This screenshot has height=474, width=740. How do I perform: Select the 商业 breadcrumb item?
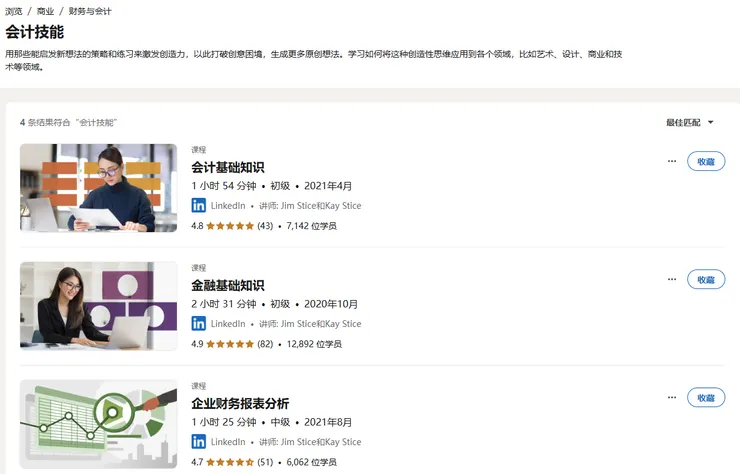[x=45, y=11]
